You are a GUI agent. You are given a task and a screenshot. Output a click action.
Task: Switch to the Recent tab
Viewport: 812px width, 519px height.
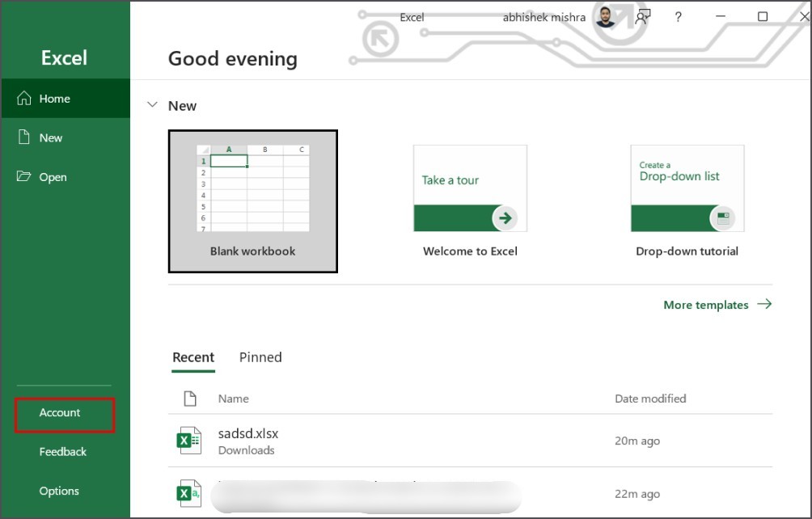click(x=193, y=357)
